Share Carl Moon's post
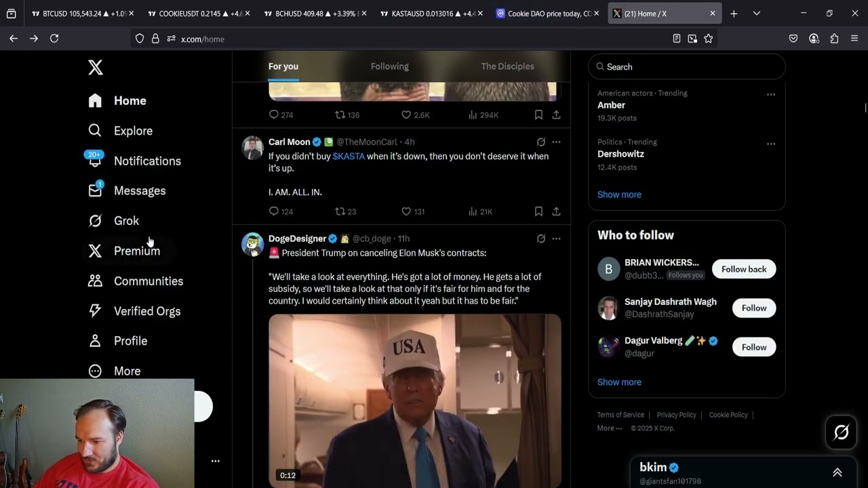Screen dimensions: 868x488 (x=556, y=211)
